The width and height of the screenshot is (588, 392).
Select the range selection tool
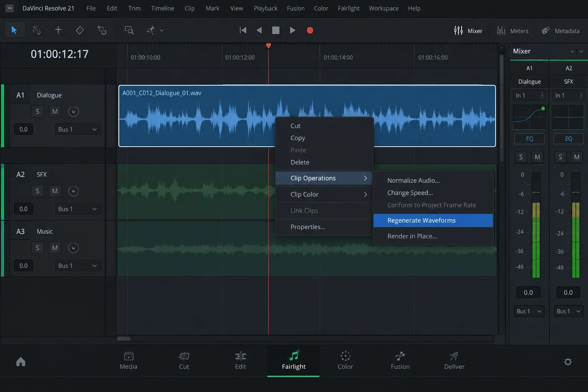point(37,30)
